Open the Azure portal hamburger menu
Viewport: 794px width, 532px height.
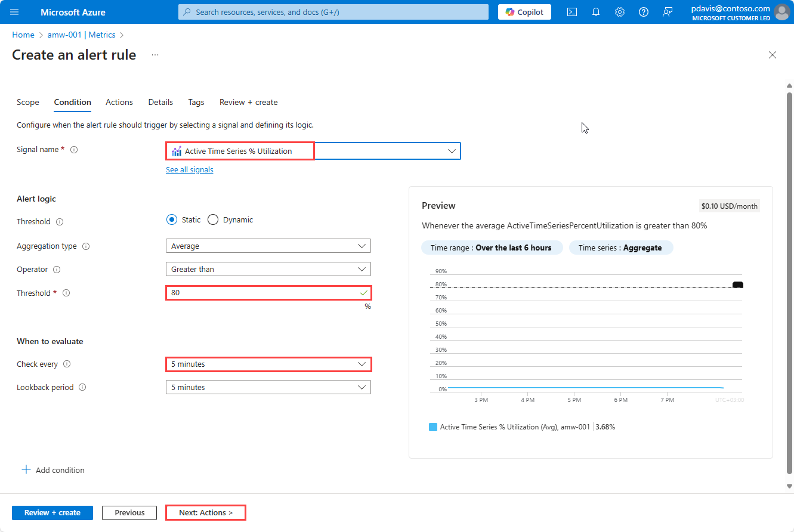pos(15,12)
